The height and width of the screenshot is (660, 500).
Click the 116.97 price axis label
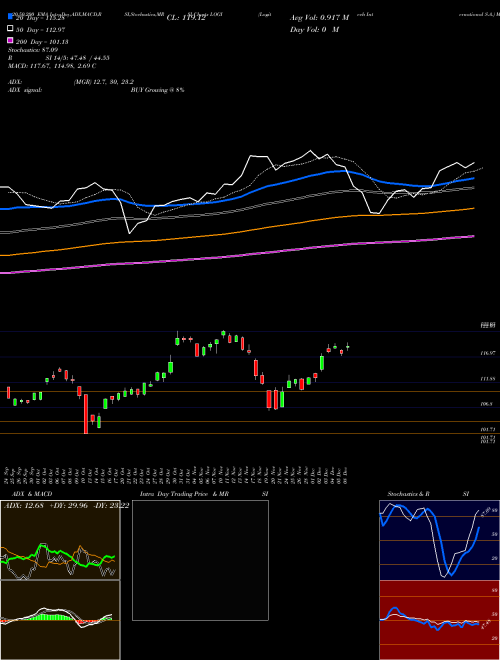point(488,353)
